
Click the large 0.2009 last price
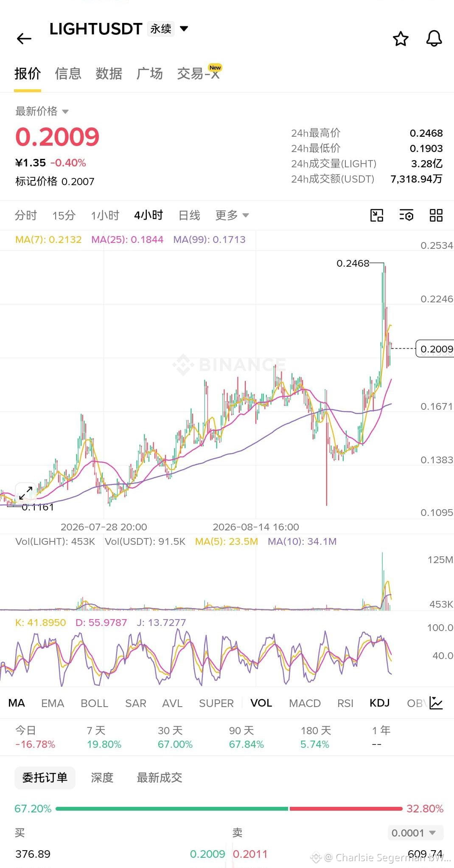coord(57,137)
